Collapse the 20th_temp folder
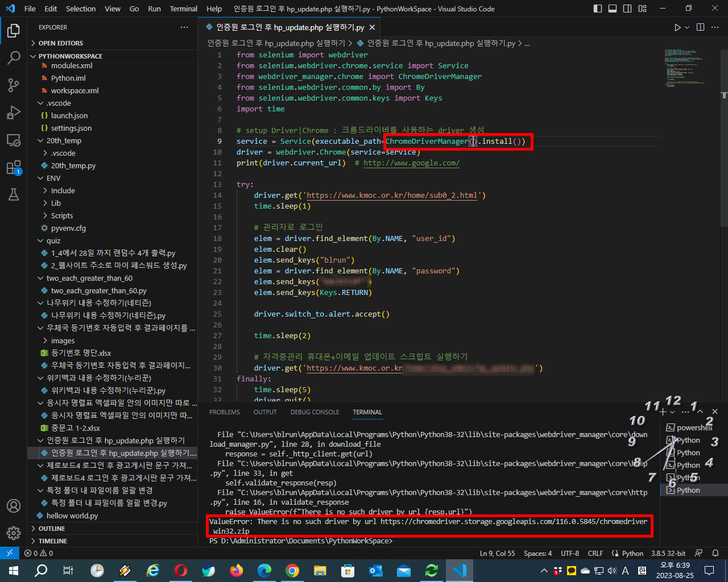 (x=64, y=140)
